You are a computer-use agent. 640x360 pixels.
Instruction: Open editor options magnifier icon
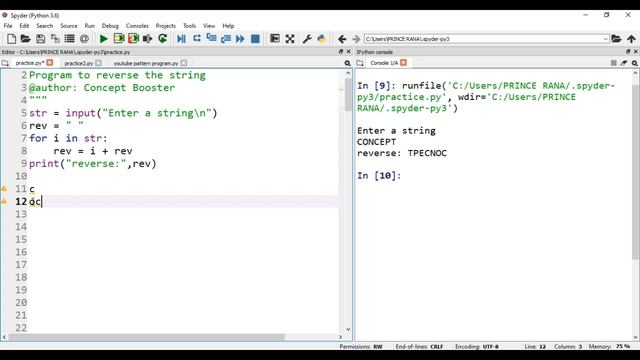pos(347,63)
